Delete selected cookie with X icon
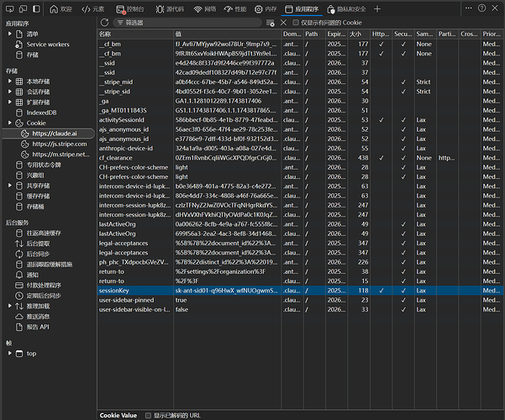 [x=283, y=22]
